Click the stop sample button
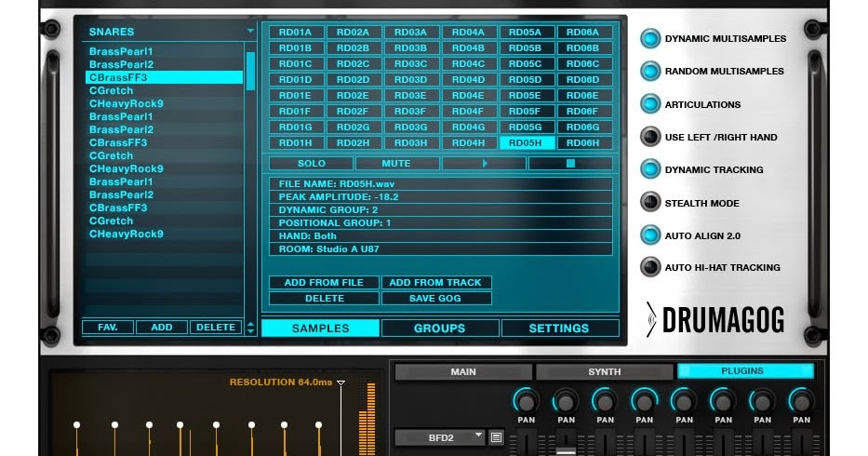Image resolution: width=868 pixels, height=456 pixels. point(570,164)
